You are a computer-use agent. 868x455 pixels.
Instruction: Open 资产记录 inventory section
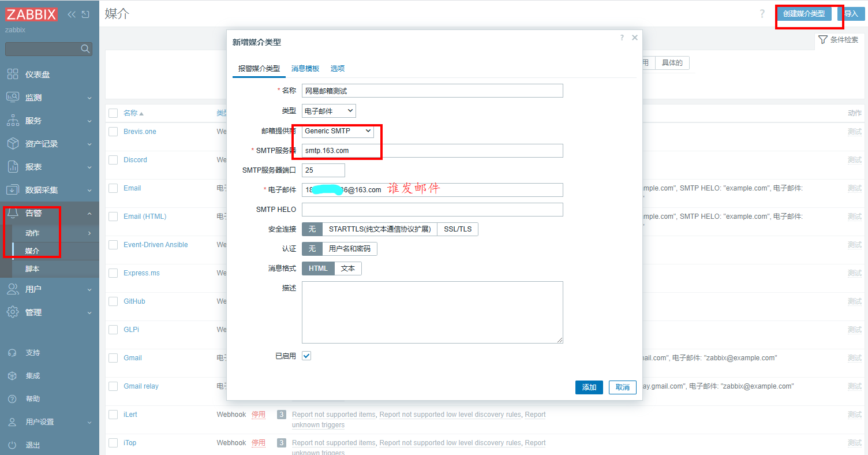click(x=49, y=144)
